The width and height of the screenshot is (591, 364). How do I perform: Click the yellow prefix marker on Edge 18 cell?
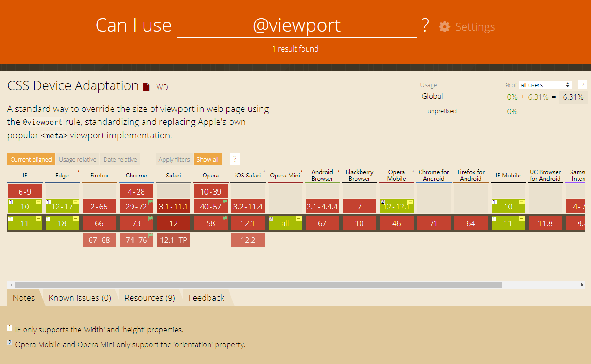coord(76,218)
